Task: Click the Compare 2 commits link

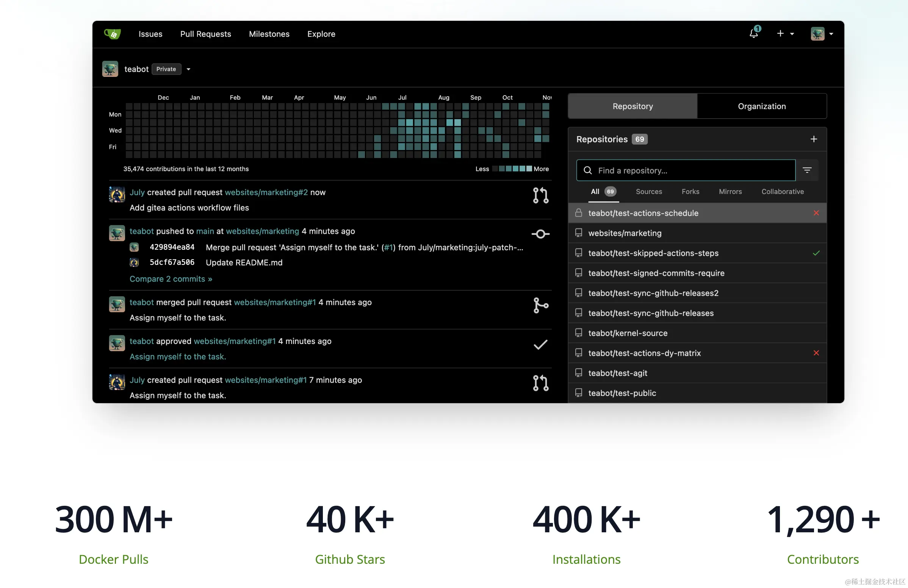Action: coord(171,279)
